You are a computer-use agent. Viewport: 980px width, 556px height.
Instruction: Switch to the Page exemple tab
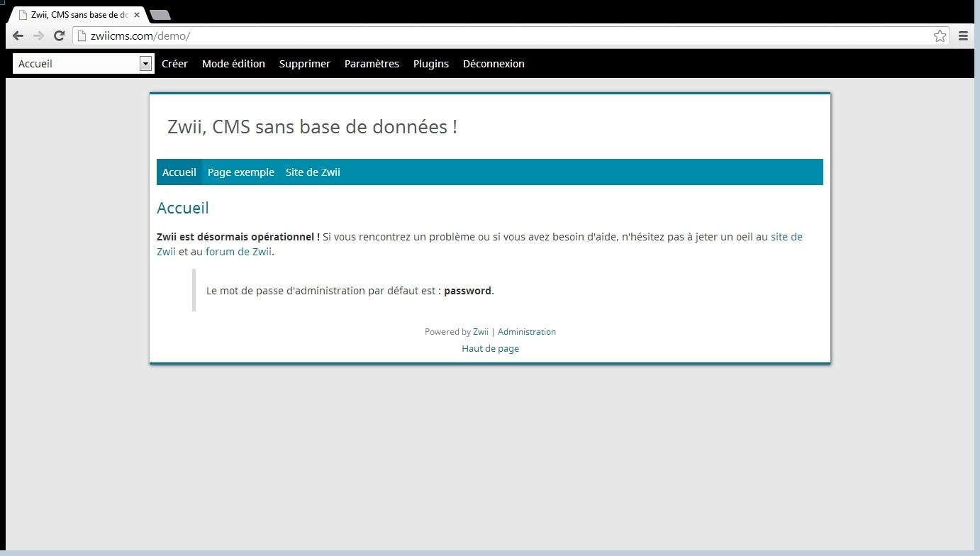tap(240, 172)
